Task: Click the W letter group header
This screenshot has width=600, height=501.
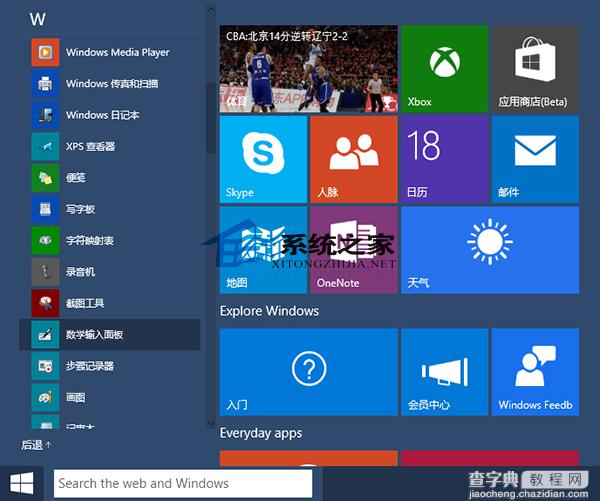Action: [x=38, y=19]
